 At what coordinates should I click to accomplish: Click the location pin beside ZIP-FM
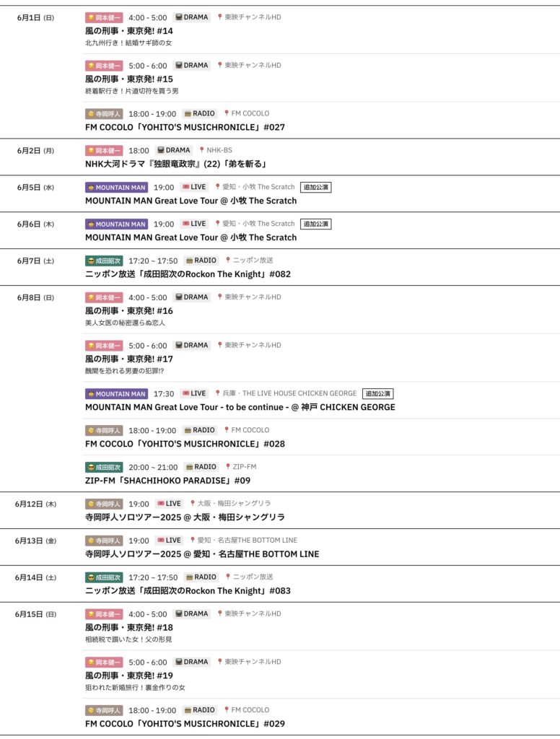(x=228, y=467)
